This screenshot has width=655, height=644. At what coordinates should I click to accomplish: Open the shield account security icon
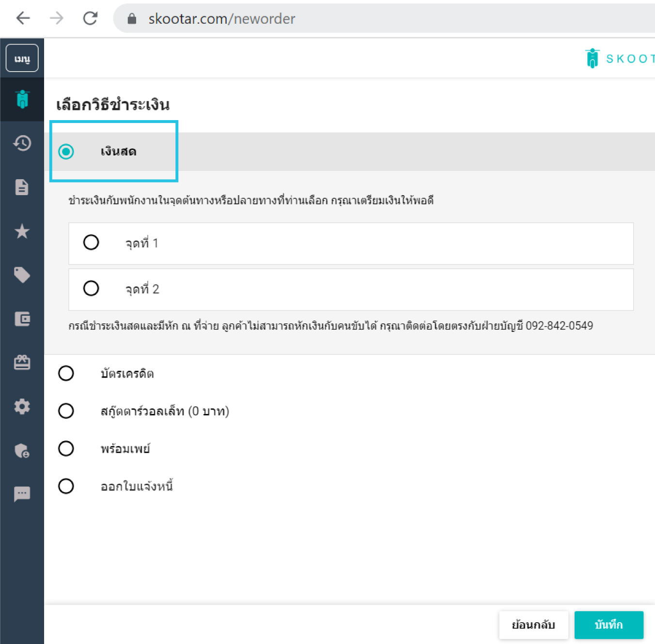22,450
